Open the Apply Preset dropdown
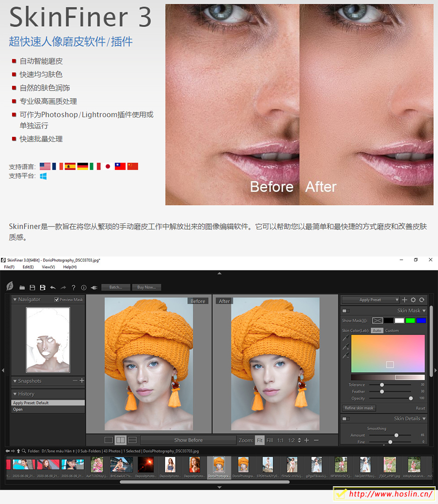Screen dimensions: 438x504 click(x=371, y=299)
